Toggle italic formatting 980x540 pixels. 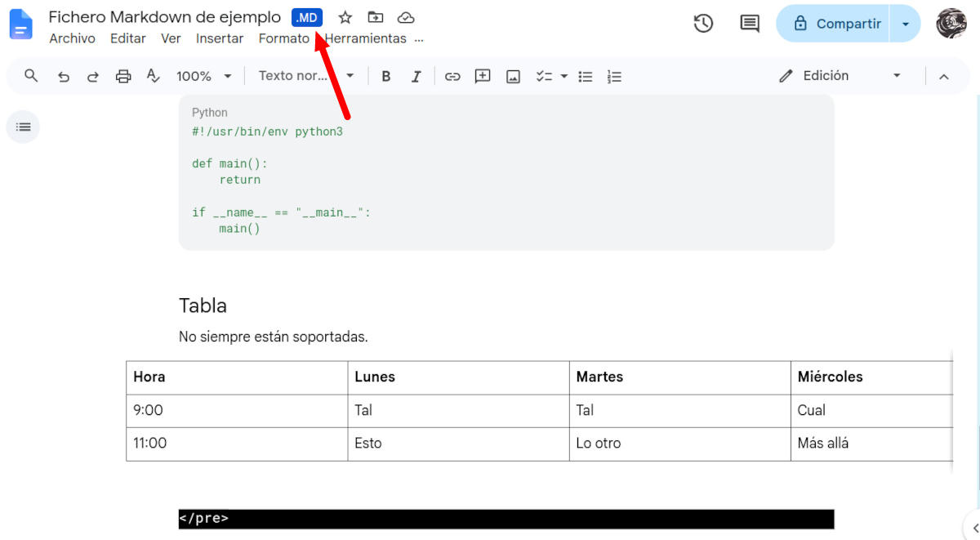click(x=416, y=76)
